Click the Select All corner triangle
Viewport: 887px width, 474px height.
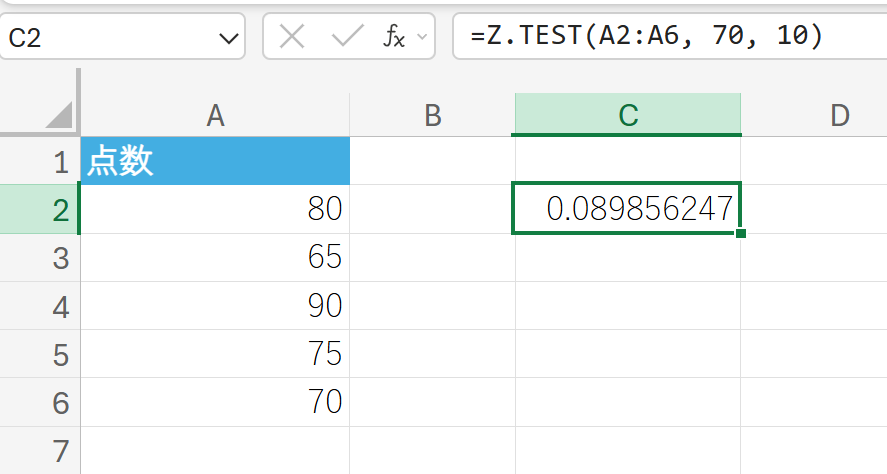(x=58, y=114)
